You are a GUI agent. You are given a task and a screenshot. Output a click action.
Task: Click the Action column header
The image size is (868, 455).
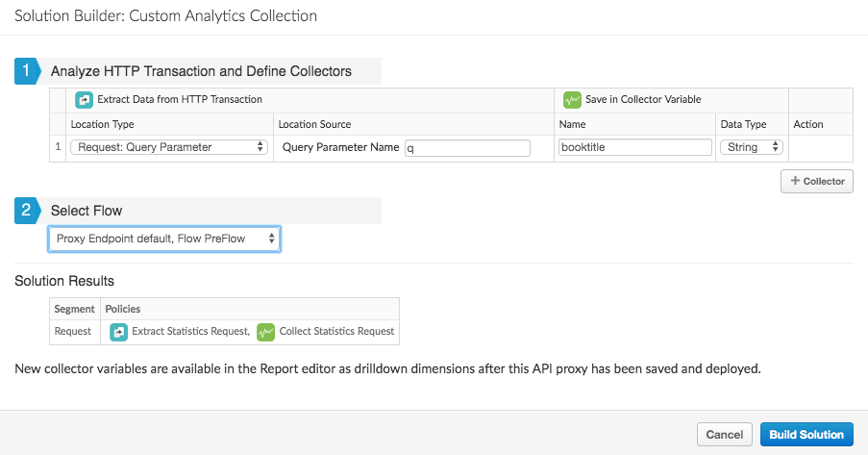pos(808,124)
